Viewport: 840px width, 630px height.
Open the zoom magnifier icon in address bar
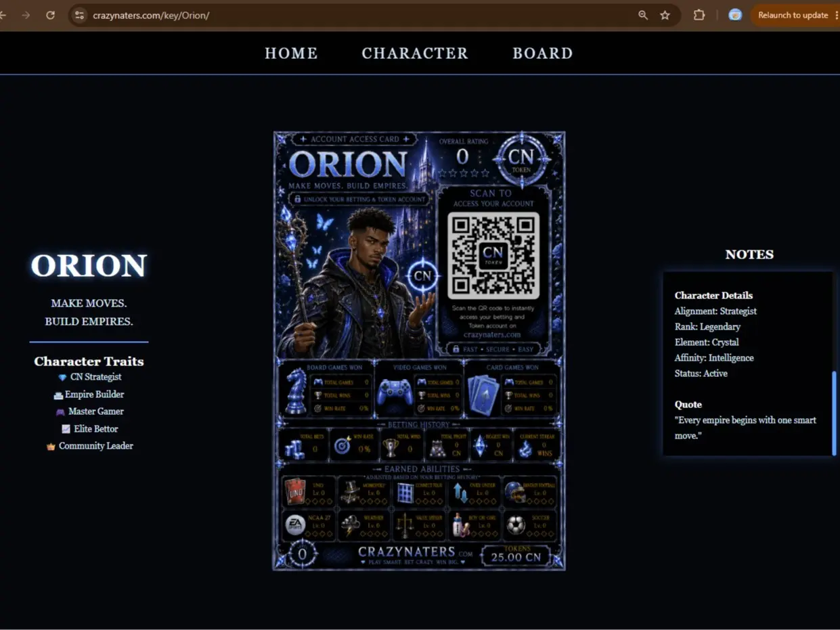(643, 15)
